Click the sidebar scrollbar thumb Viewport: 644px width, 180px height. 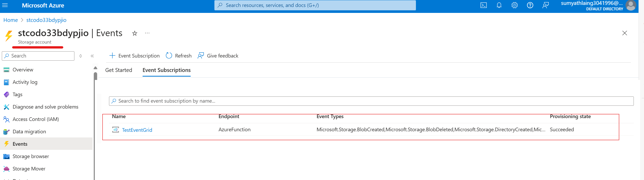(x=95, y=76)
